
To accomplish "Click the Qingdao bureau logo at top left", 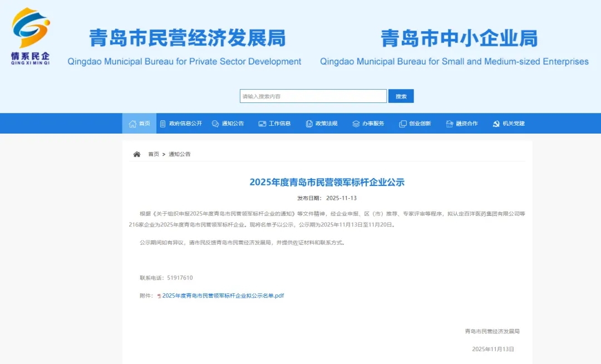I will coord(29,35).
